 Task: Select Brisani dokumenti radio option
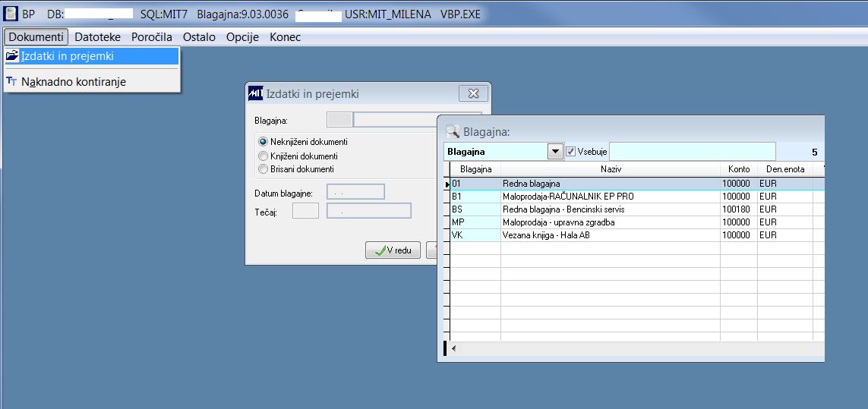click(263, 168)
